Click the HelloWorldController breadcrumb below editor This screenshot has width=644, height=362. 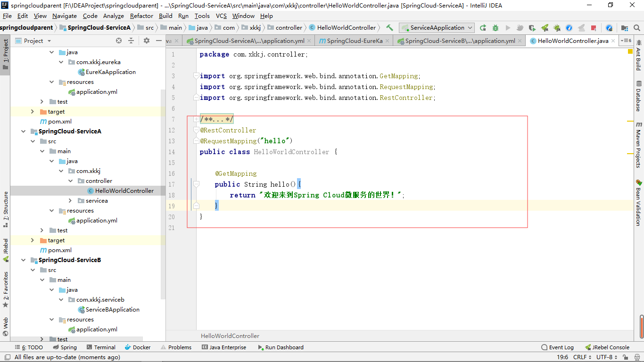coord(230,336)
